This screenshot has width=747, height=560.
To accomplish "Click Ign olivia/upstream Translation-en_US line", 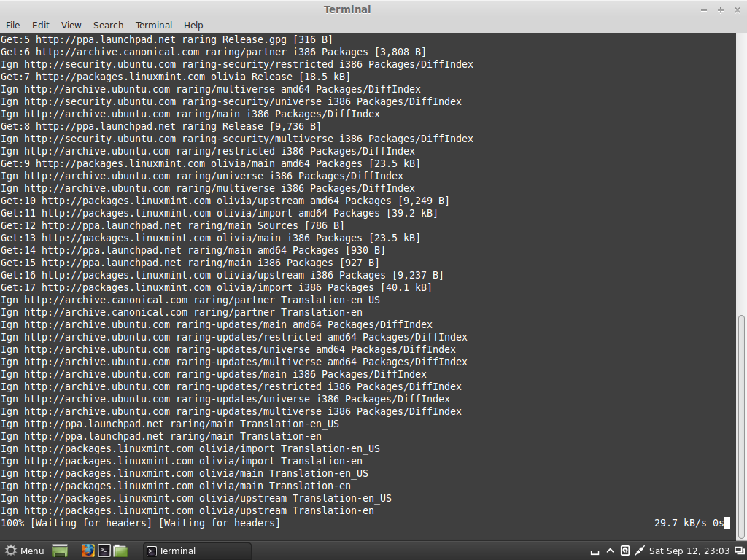I will coord(196,498).
